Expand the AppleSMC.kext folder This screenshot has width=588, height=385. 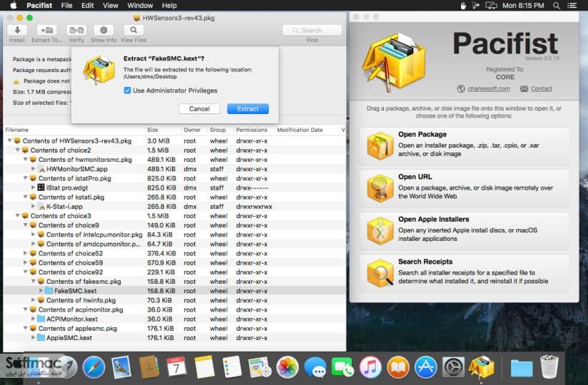(33, 337)
